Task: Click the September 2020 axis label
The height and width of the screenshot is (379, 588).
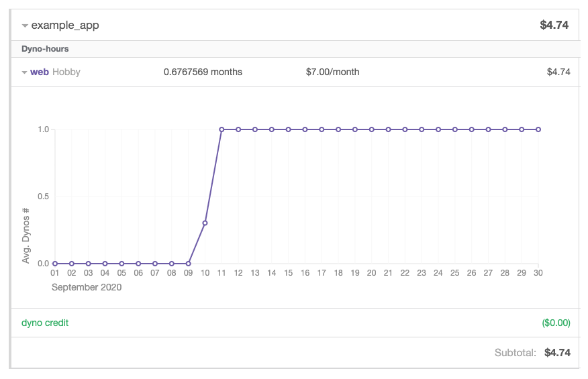Action: 87,287
